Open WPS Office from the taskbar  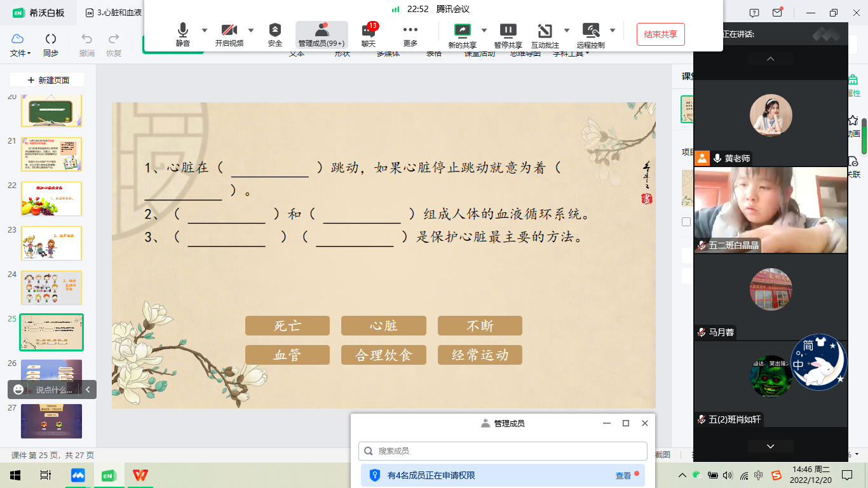pyautogui.click(x=140, y=475)
